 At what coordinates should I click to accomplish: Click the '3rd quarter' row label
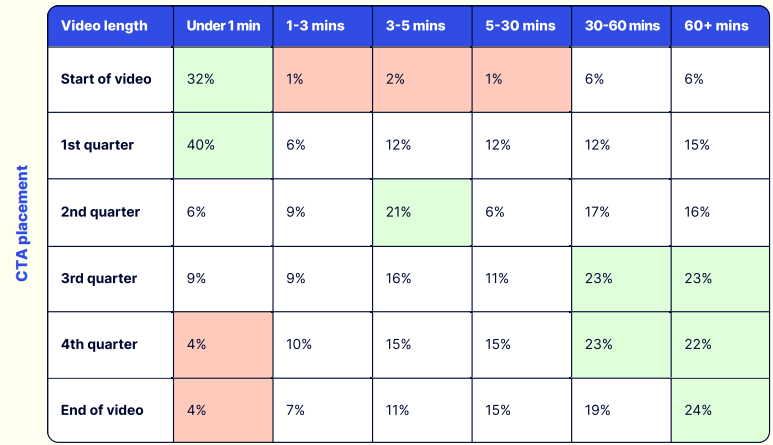[100, 278]
